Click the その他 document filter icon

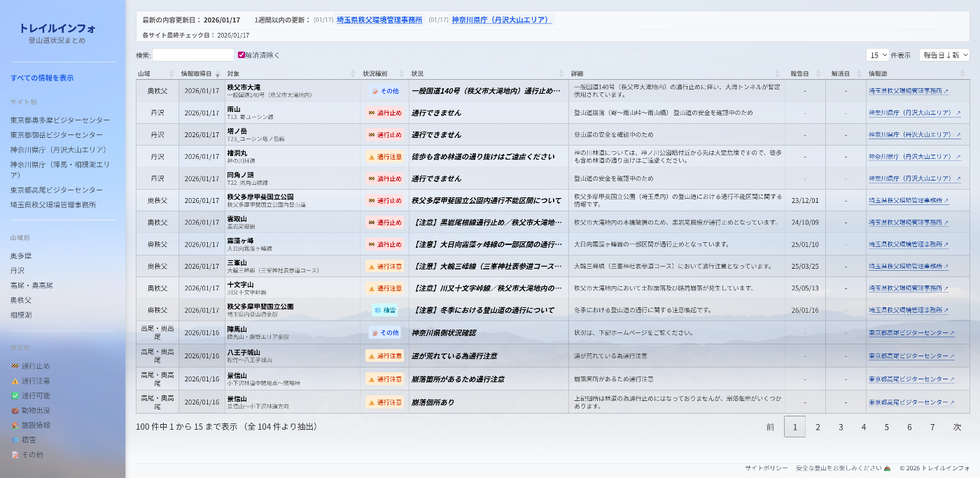coord(14,454)
